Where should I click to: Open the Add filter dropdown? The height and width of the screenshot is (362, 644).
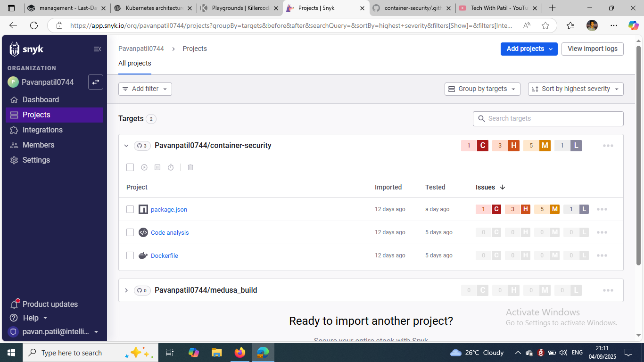(145, 89)
